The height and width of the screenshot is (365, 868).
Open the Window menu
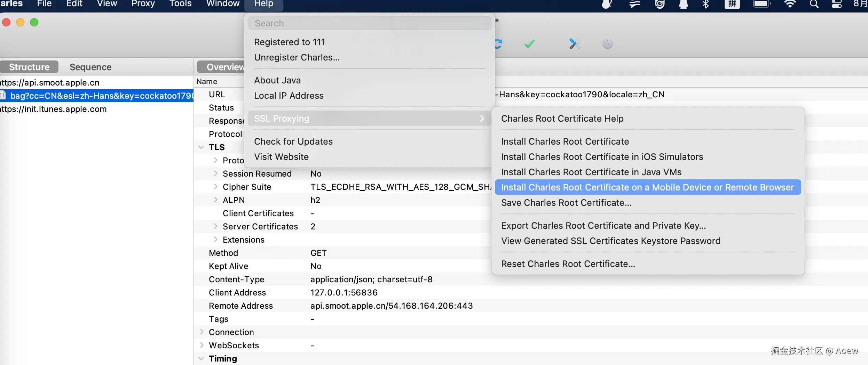click(223, 4)
